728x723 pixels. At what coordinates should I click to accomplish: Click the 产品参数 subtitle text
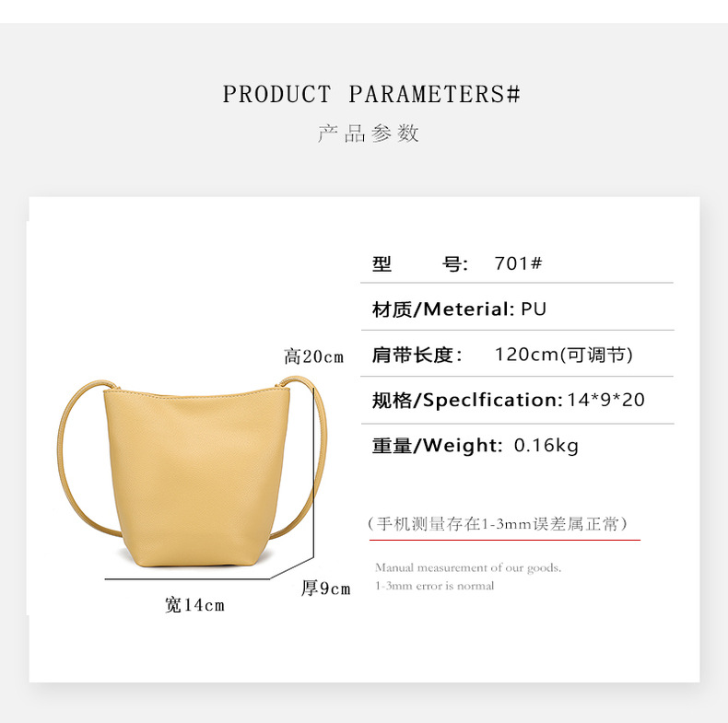(369, 134)
